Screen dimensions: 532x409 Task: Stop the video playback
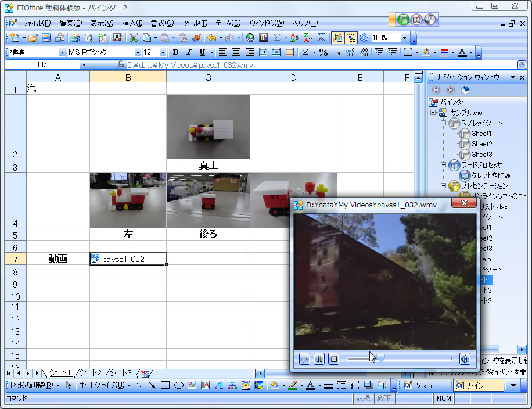pyautogui.click(x=334, y=359)
